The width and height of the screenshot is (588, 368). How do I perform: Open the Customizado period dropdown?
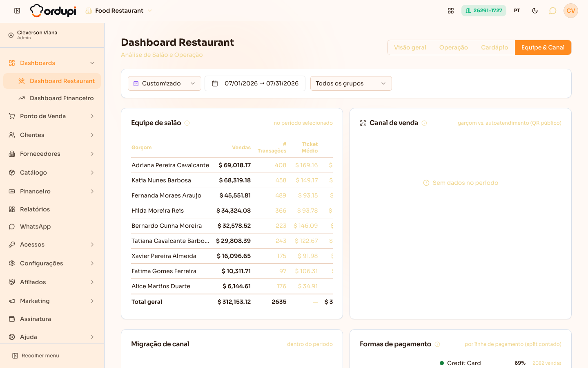point(165,83)
